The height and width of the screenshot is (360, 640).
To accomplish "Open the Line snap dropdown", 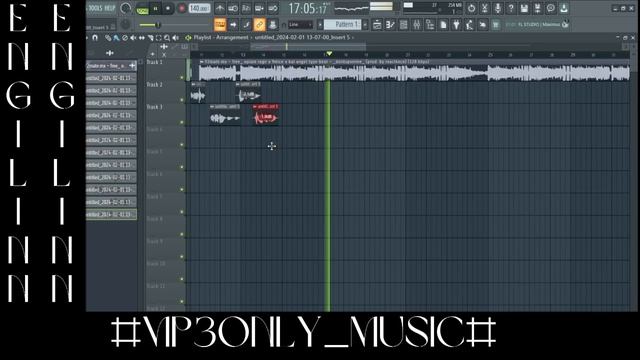I will (300, 25).
